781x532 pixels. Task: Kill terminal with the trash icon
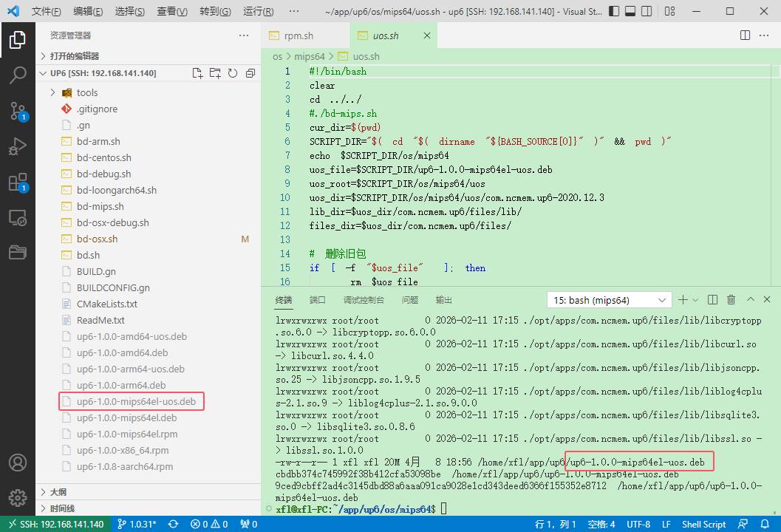point(731,300)
